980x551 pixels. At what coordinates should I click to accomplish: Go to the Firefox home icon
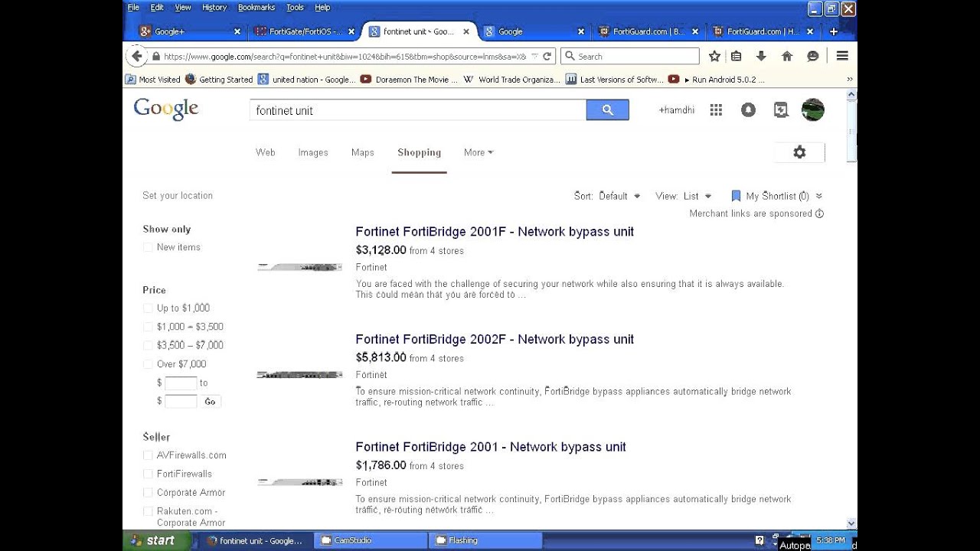(786, 56)
